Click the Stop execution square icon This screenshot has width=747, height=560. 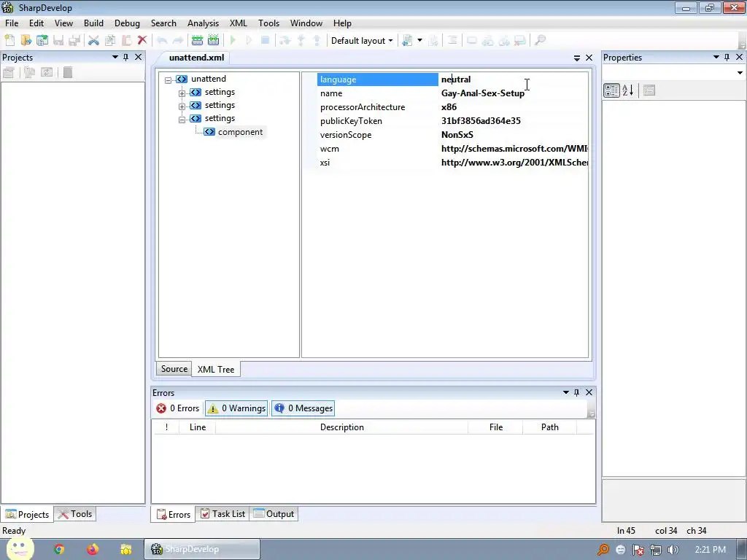pos(266,41)
